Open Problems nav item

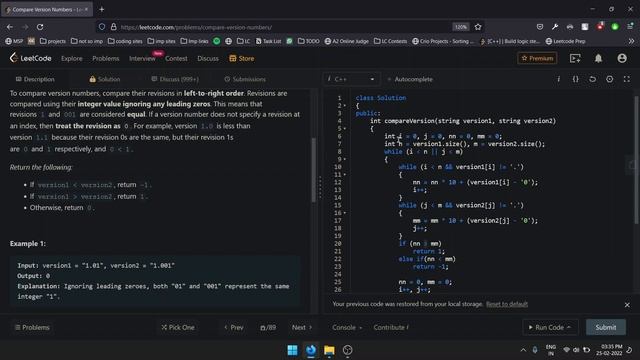click(x=105, y=58)
